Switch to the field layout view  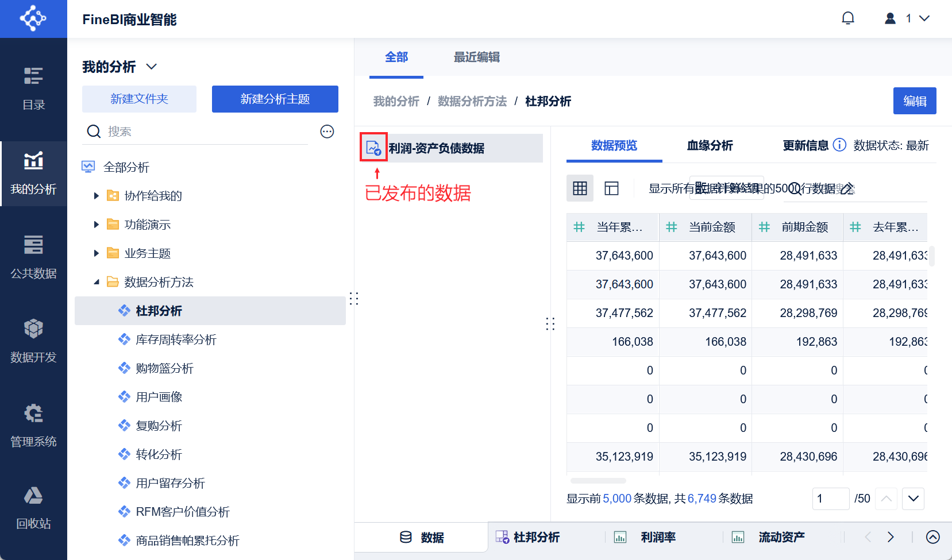(611, 188)
